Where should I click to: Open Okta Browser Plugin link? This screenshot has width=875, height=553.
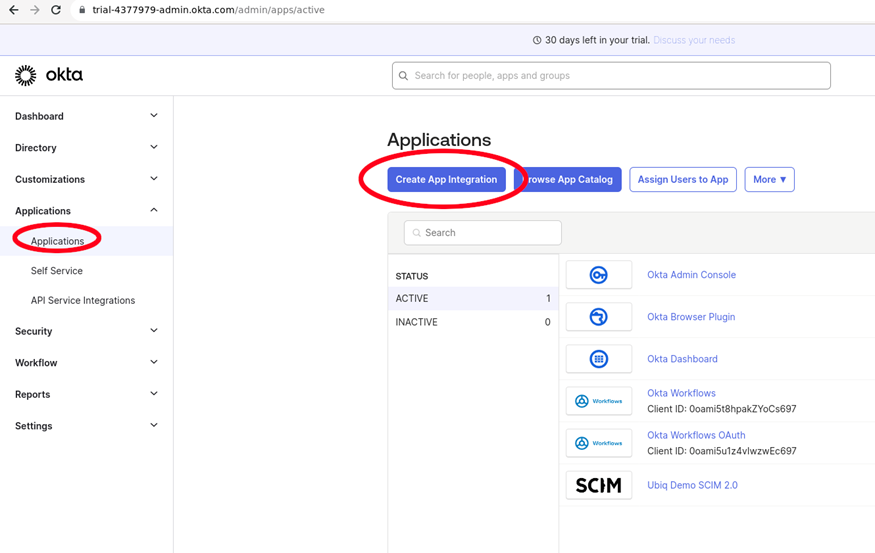click(691, 317)
